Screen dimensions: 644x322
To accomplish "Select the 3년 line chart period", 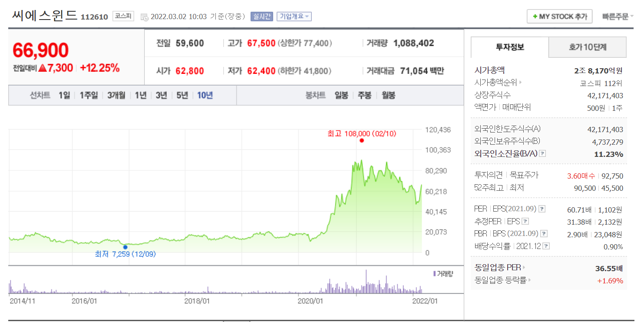I will point(162,95).
